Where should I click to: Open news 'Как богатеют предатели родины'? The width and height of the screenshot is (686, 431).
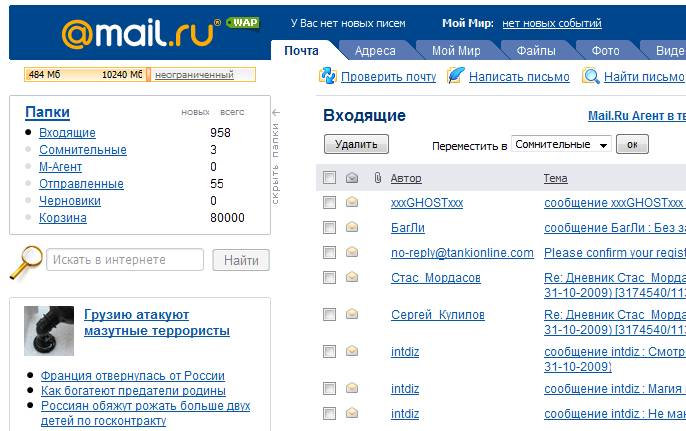tap(133, 391)
